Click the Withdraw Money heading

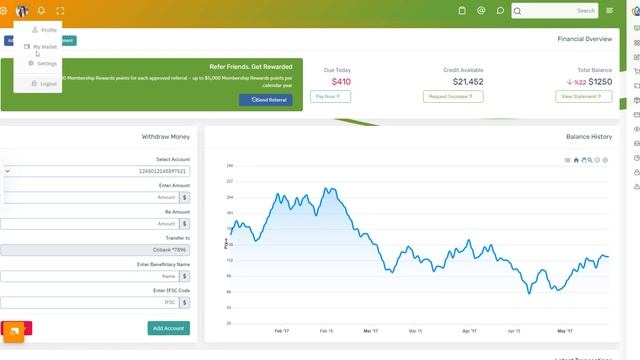(x=166, y=137)
